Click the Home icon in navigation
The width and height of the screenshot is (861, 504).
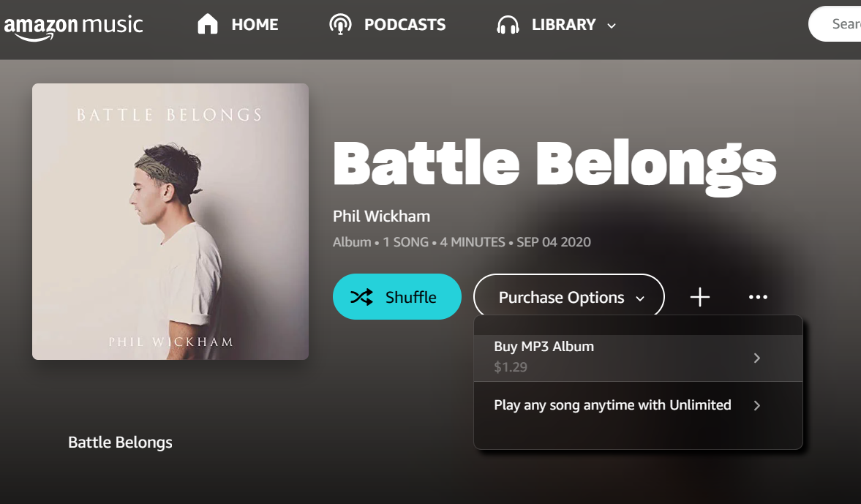[x=208, y=23]
